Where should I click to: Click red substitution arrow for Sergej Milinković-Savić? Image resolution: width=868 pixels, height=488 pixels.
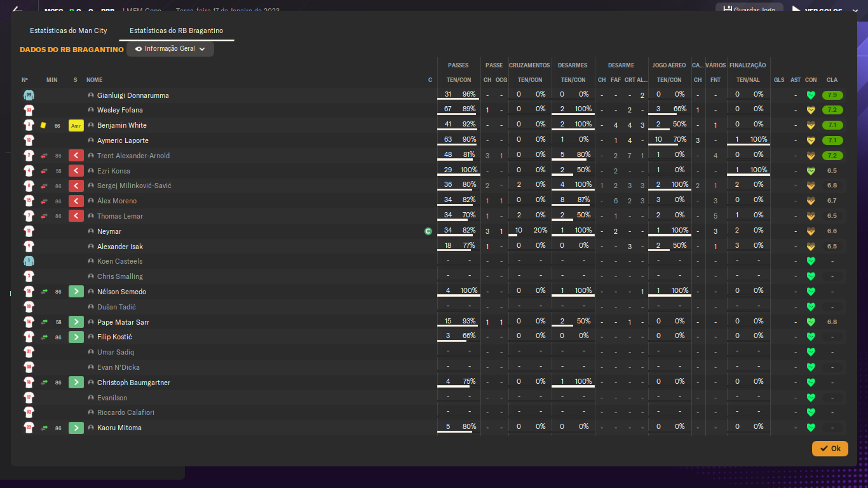[76, 186]
